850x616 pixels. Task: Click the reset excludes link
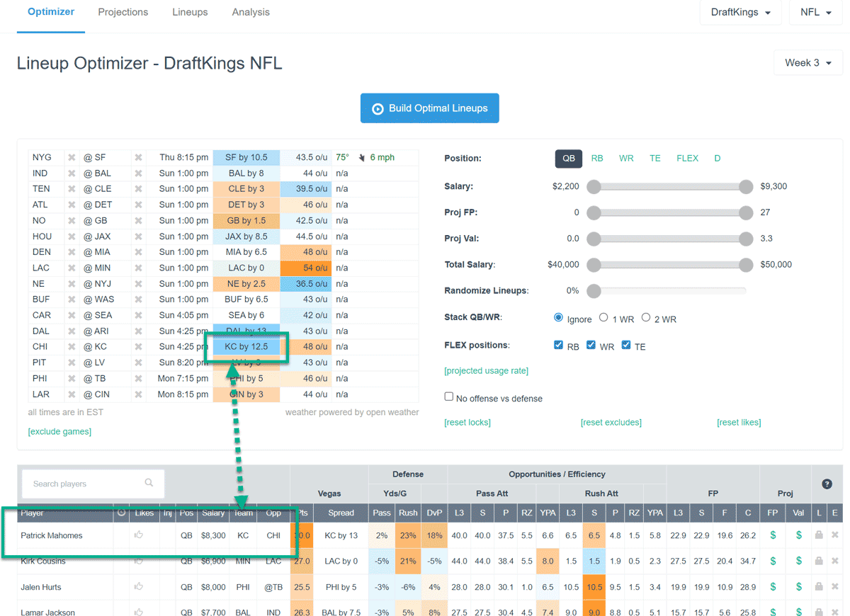(611, 423)
